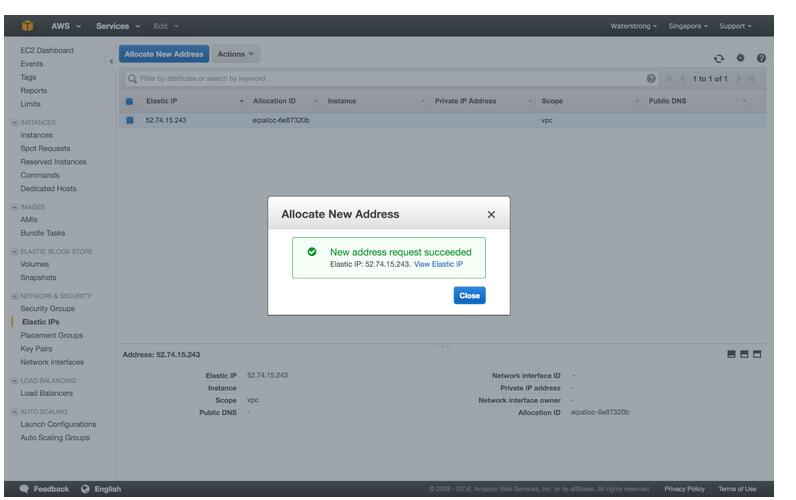Image resolution: width=796 pixels, height=500 pixels.
Task: Click the Feedback speech bubble icon
Action: tap(24, 489)
